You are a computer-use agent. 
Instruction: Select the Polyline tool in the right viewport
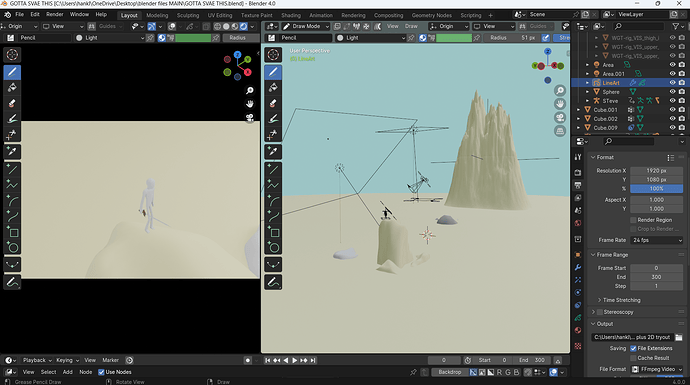[x=273, y=186]
